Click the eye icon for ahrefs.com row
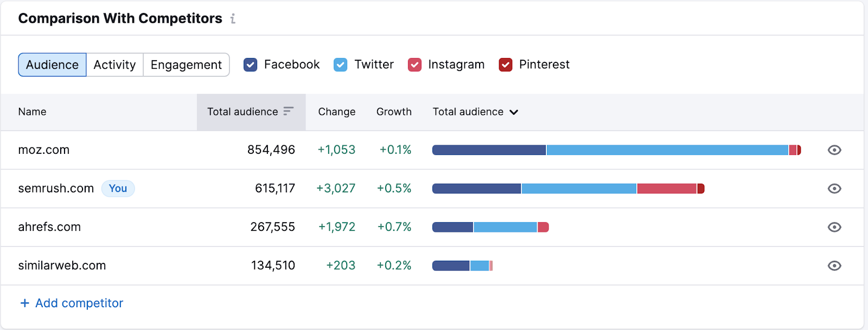 [x=834, y=227]
